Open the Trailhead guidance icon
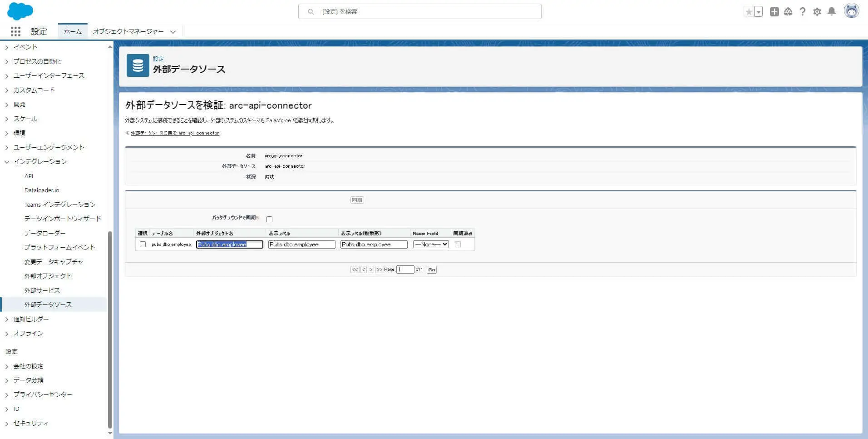The image size is (868, 439). pos(788,12)
